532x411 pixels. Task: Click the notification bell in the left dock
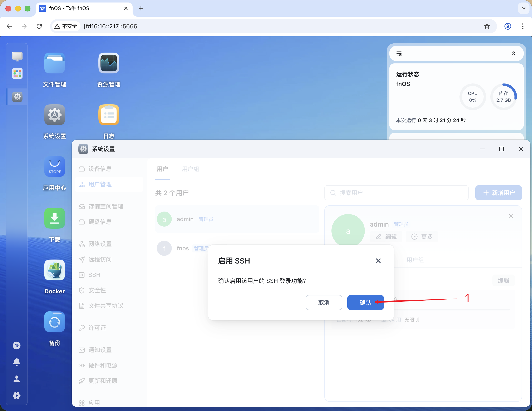tap(16, 362)
